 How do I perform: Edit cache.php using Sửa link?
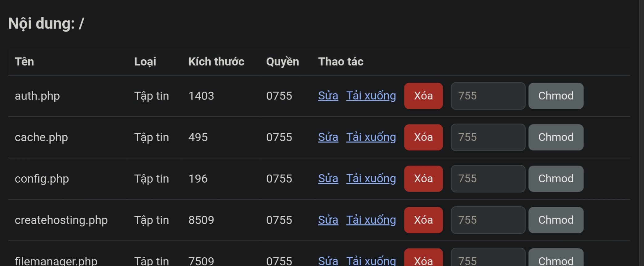[x=328, y=137]
